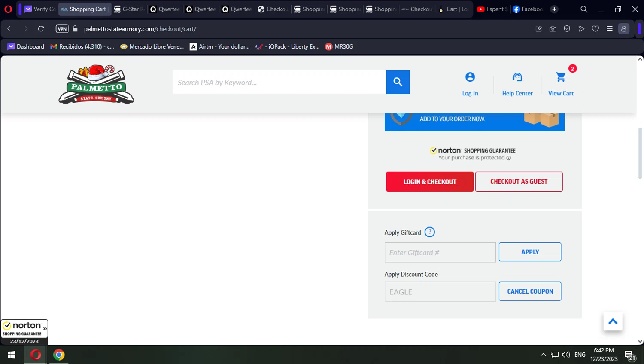The height and width of the screenshot is (364, 644).
Task: Reload the shopping cart page
Action: [x=41, y=29]
